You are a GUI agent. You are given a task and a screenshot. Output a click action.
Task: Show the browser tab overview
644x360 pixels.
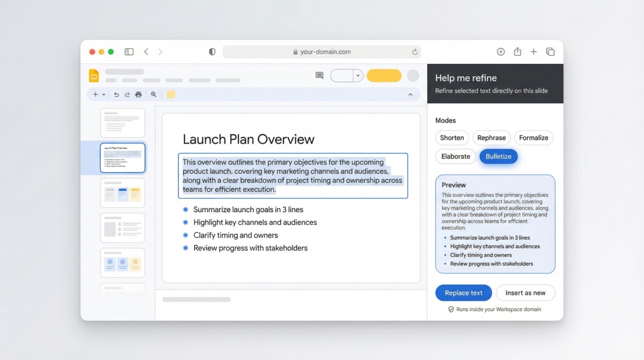click(x=550, y=52)
